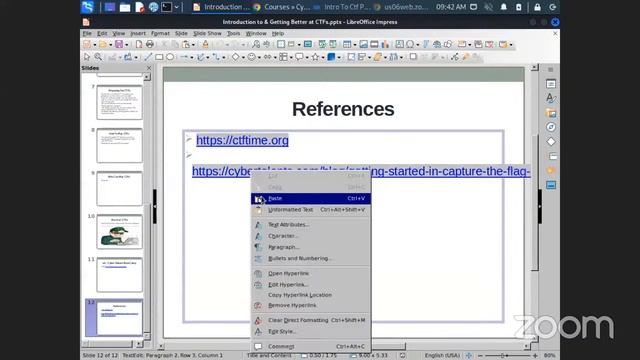Expand the New document dropdown arrow
This screenshot has height=360, width=640.
tap(94, 44)
